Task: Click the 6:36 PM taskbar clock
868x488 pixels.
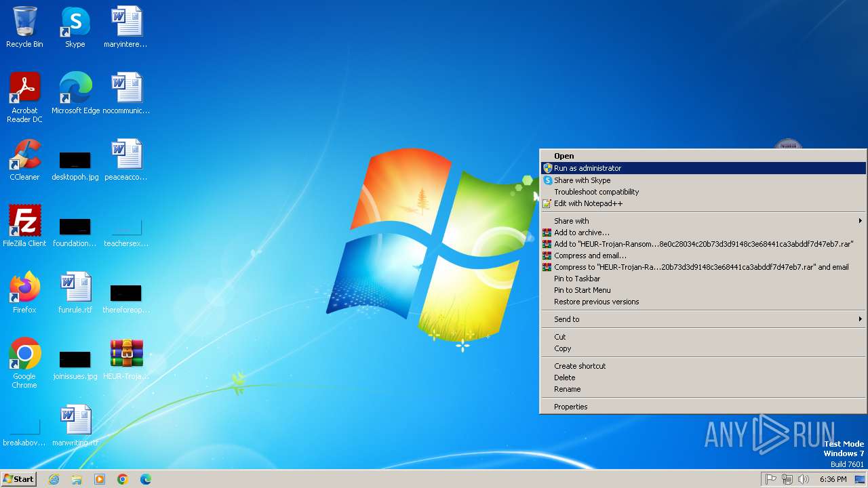Action: [833, 479]
